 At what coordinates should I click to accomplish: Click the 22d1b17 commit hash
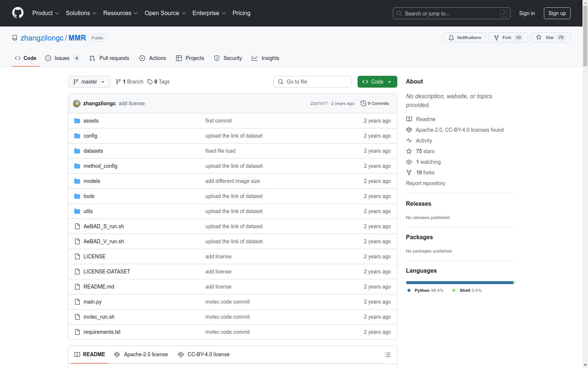(x=319, y=103)
